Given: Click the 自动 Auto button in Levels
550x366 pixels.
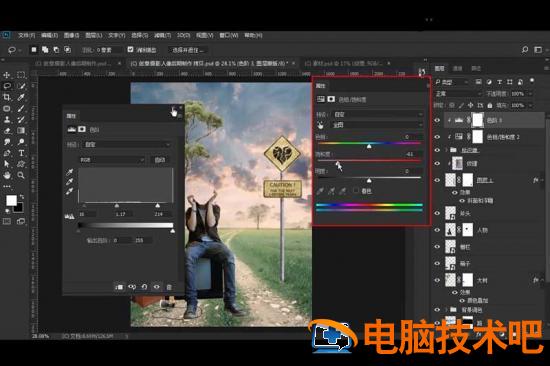Looking at the screenshot, I should [x=160, y=160].
